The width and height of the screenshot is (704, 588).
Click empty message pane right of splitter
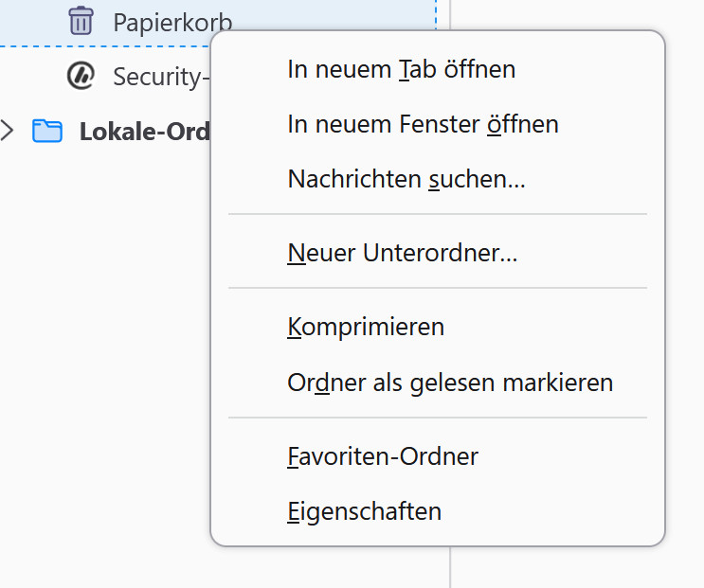[579, 567]
